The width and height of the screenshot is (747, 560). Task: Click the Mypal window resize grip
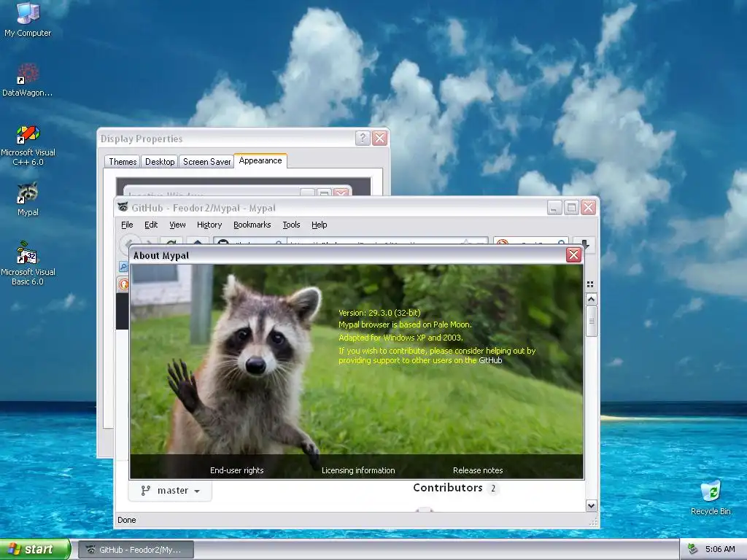coord(594,523)
